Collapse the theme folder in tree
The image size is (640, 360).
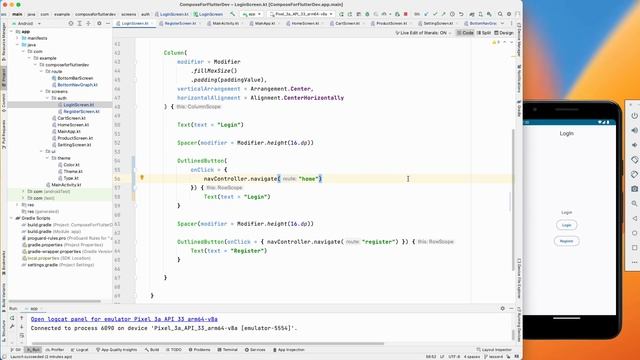(x=48, y=158)
